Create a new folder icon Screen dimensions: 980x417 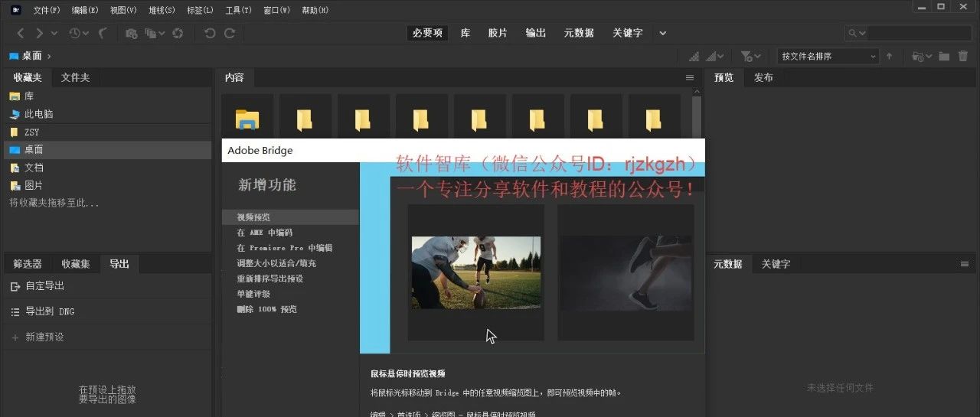(x=944, y=56)
